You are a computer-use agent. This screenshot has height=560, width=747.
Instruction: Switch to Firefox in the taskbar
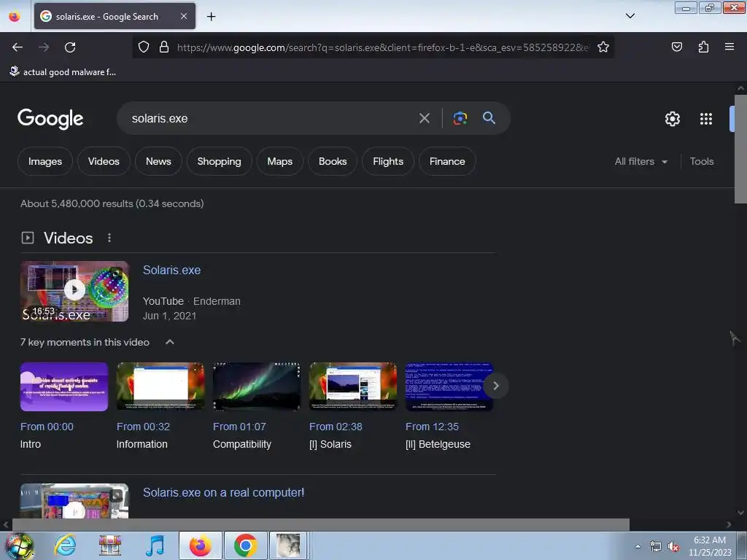200,545
